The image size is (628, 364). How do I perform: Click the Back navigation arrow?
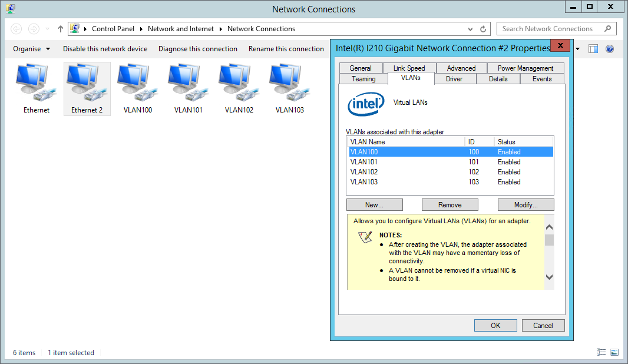(x=16, y=29)
